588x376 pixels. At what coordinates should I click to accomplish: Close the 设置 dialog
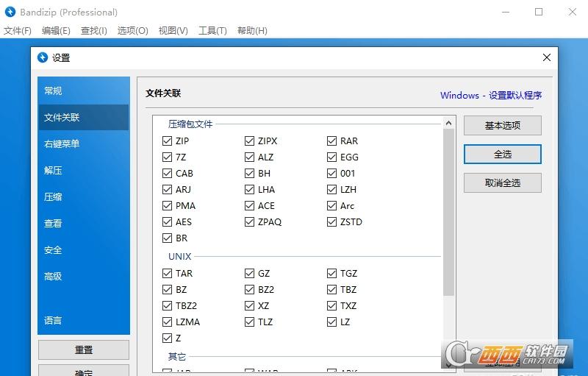pyautogui.click(x=547, y=57)
